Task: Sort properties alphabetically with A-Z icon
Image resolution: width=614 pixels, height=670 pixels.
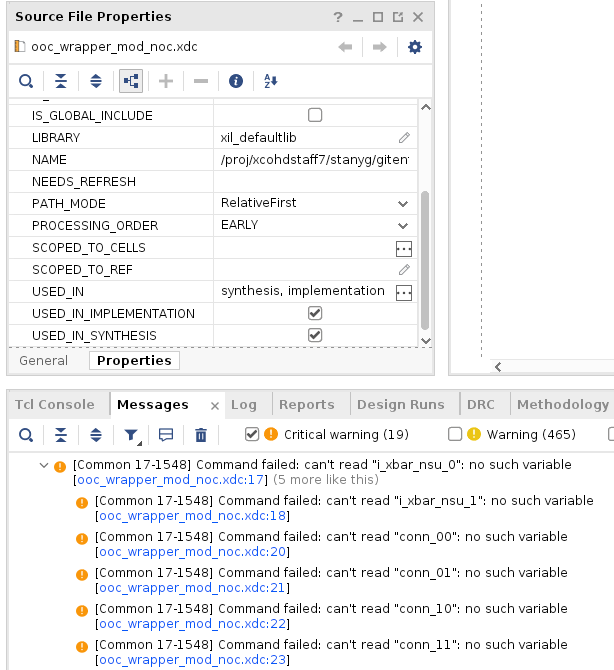Action: pos(270,81)
